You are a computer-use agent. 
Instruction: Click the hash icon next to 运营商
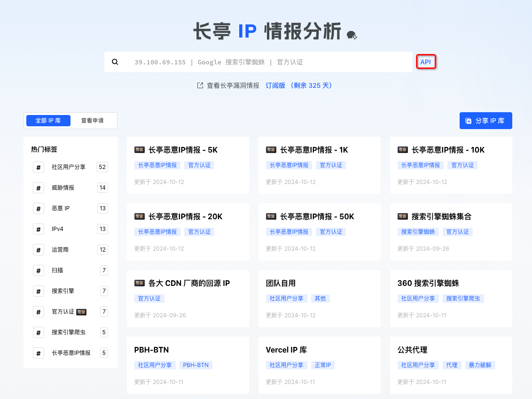pyautogui.click(x=39, y=250)
